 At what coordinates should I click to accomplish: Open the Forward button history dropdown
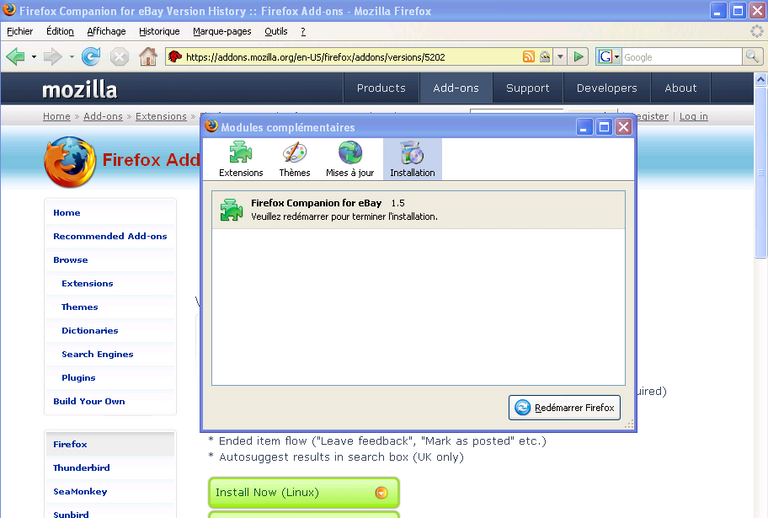(72, 57)
